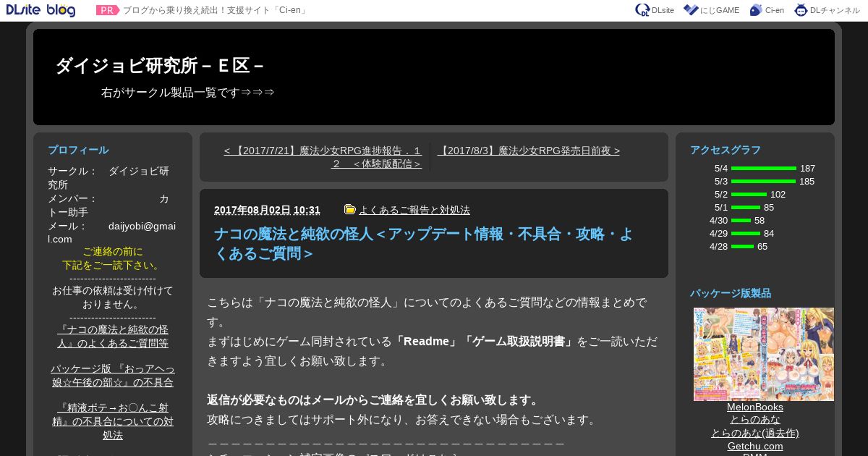Open sidebar link 『精液ボテ→お〇んこ射精』の不具合

point(113,421)
